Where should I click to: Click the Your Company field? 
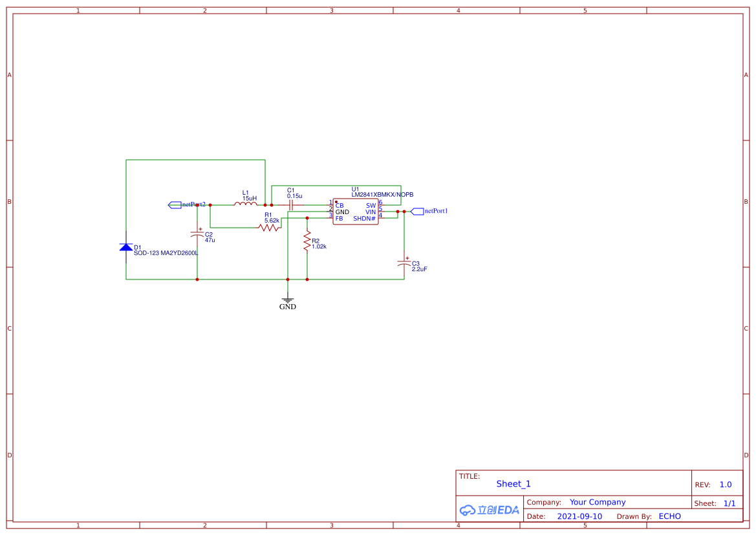[598, 502]
